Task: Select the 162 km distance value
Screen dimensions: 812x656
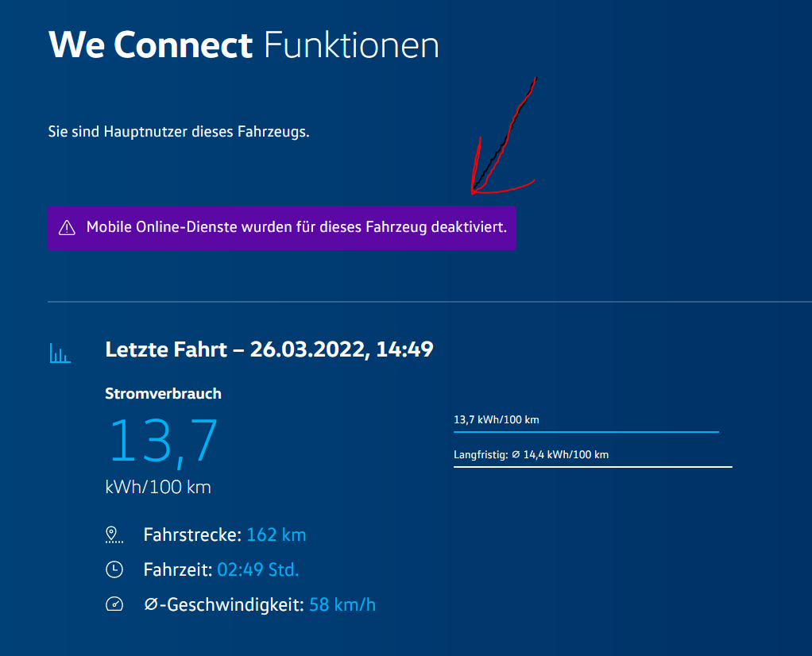Action: coord(276,534)
